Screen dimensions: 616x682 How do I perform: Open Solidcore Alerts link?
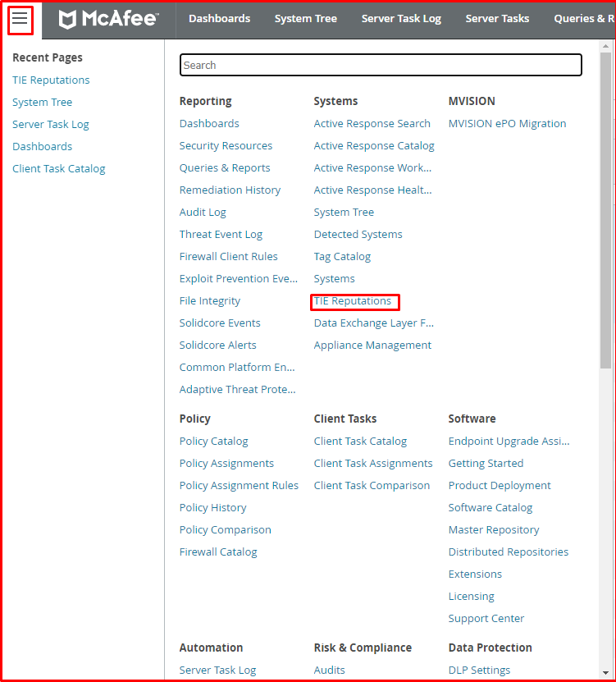click(218, 346)
